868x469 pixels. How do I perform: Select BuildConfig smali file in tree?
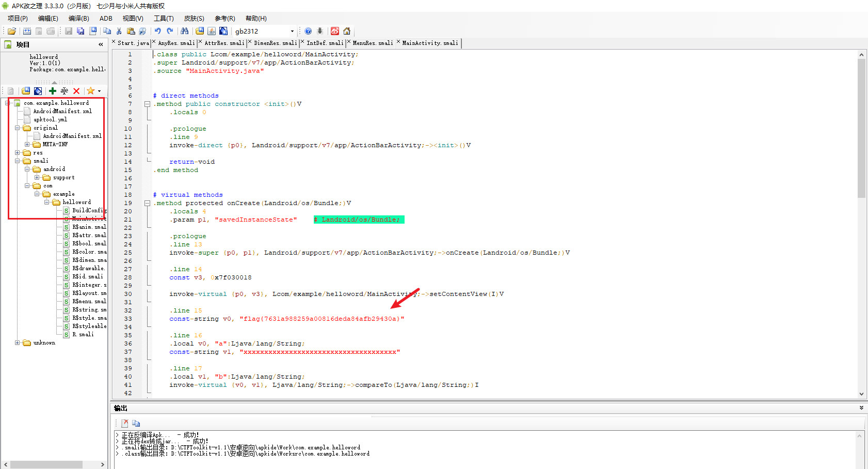click(89, 210)
